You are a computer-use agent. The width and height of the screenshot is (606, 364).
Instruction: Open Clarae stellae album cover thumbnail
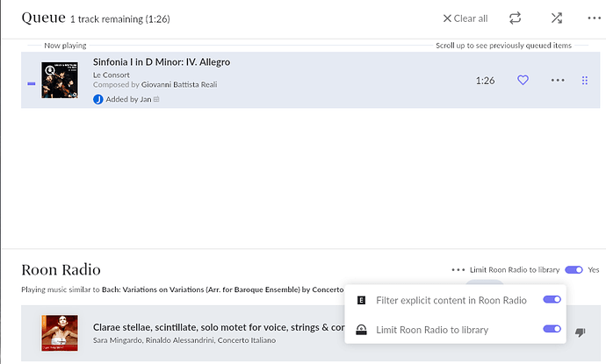pos(60,332)
